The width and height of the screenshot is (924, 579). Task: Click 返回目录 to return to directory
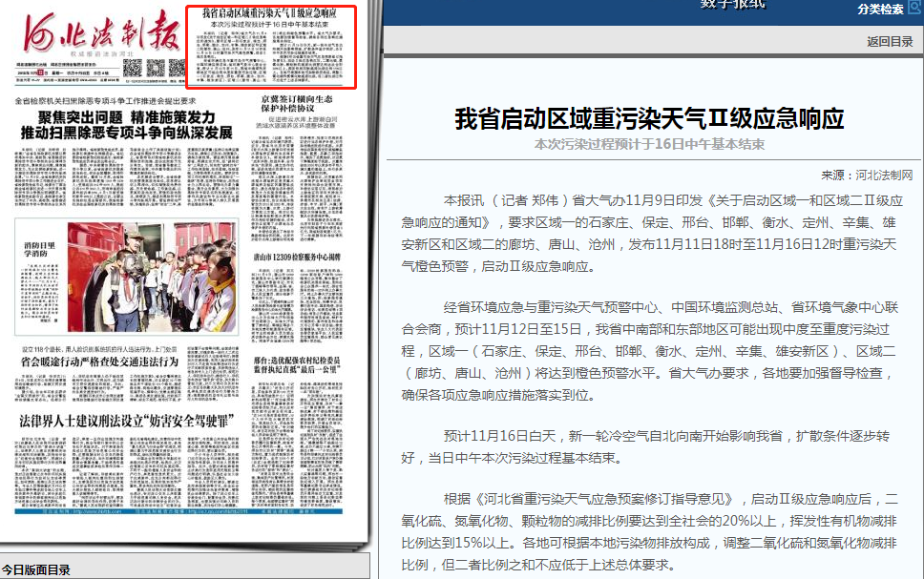click(890, 41)
